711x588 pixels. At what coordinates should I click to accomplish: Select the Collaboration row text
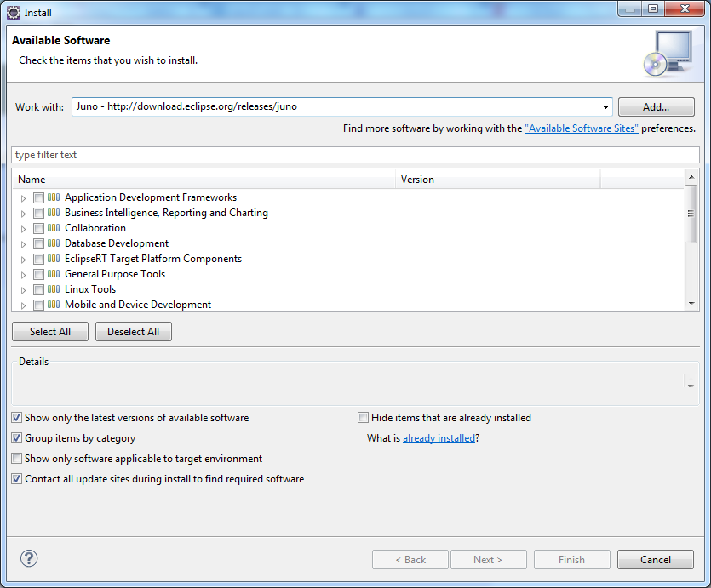pyautogui.click(x=95, y=228)
